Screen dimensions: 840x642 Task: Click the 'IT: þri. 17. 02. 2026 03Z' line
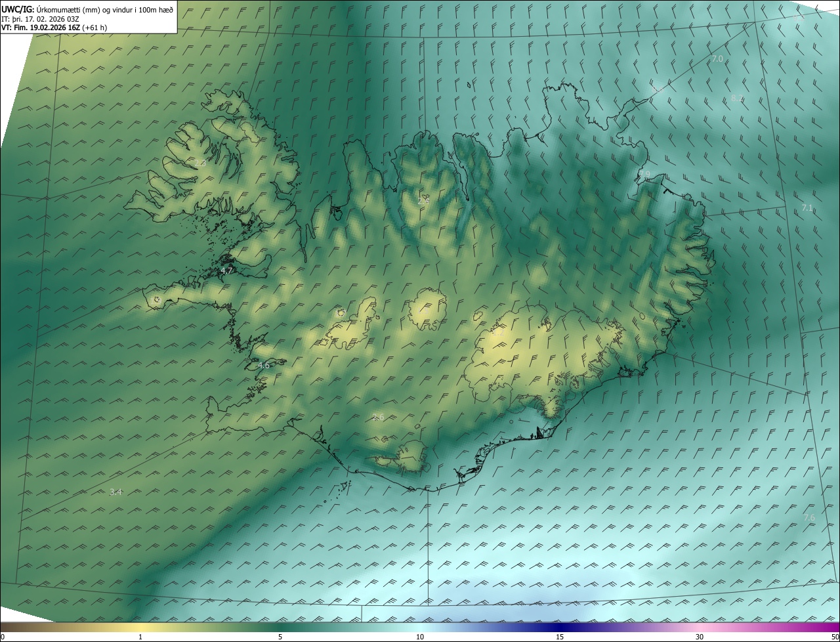(40, 18)
